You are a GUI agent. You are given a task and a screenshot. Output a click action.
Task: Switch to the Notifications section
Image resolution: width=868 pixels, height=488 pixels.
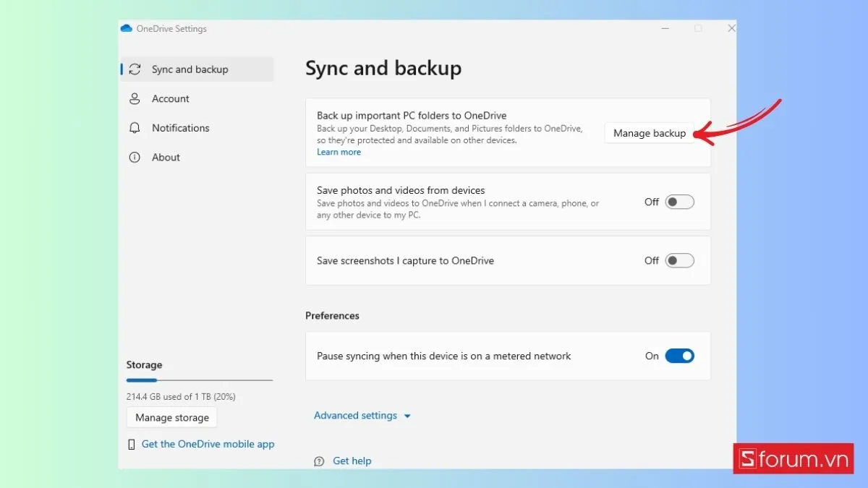point(180,128)
